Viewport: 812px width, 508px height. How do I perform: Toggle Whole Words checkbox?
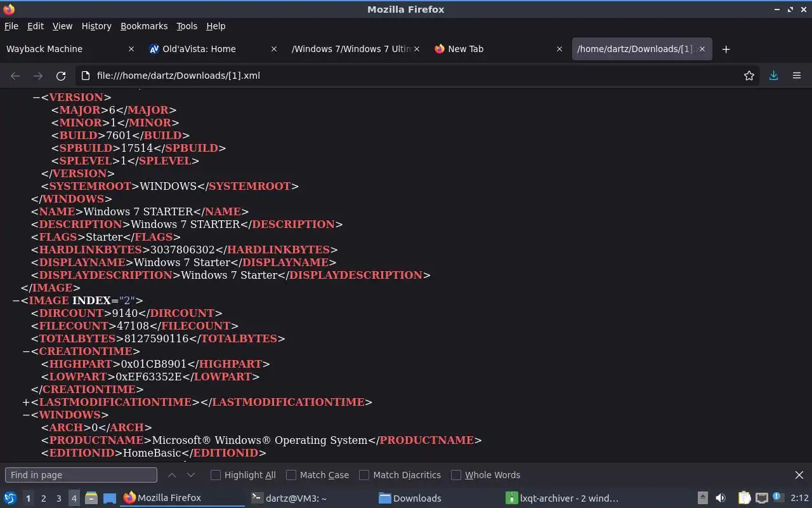(x=456, y=475)
